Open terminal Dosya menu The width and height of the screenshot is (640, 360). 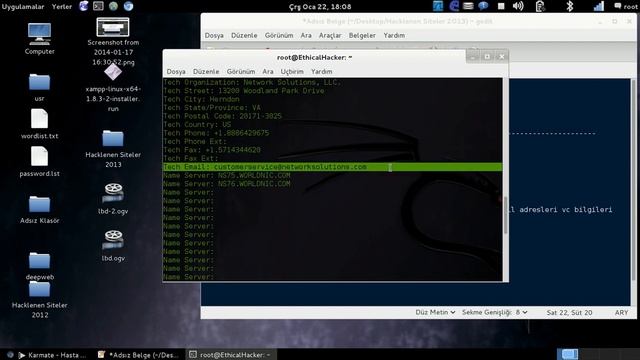point(176,71)
